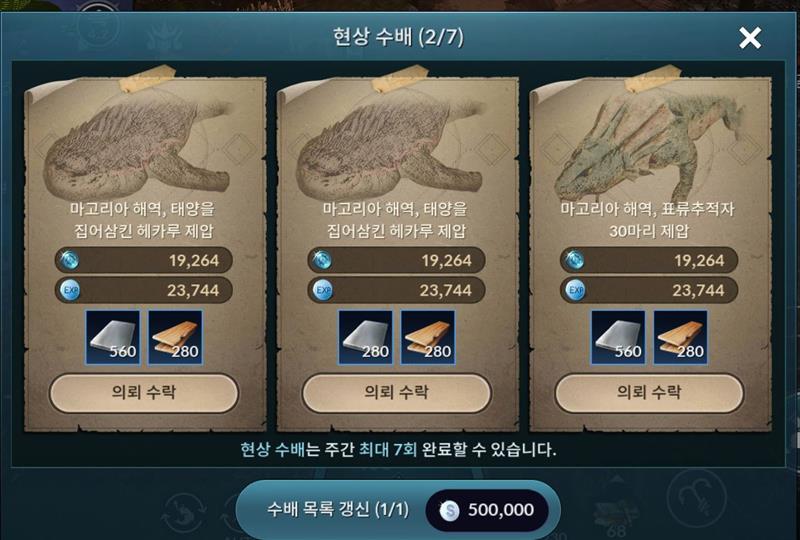This screenshot has width=800, height=540.
Task: Accept the middle Hekaru bounty request
Action: 396,392
